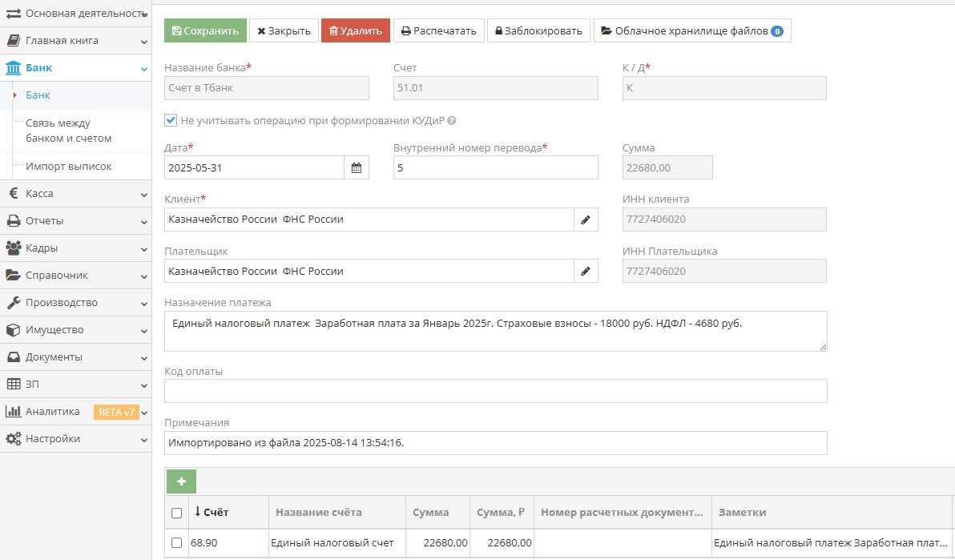Click the question mark help icon near КУДиР
This screenshot has height=560, width=955.
pos(452,121)
